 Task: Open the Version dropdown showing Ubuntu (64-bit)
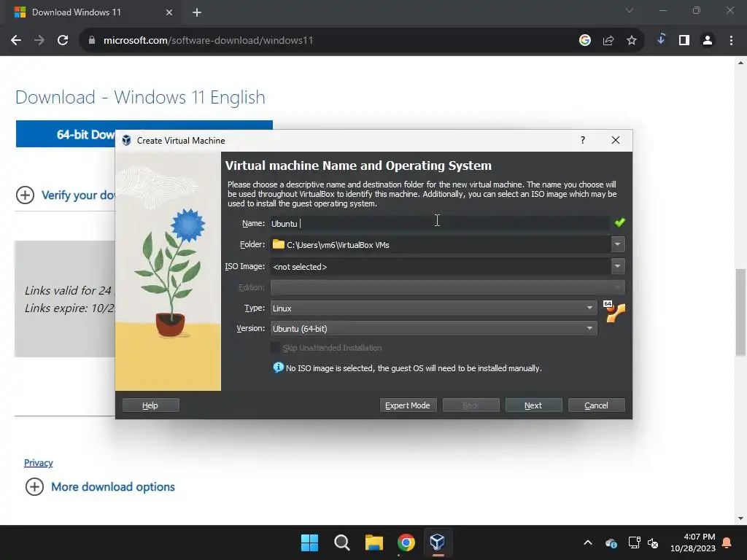point(433,329)
